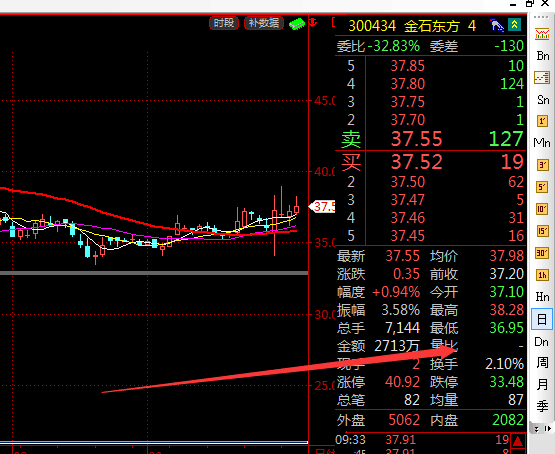Switch to the 30-minute K-line period
555x454 pixels.
(542, 253)
